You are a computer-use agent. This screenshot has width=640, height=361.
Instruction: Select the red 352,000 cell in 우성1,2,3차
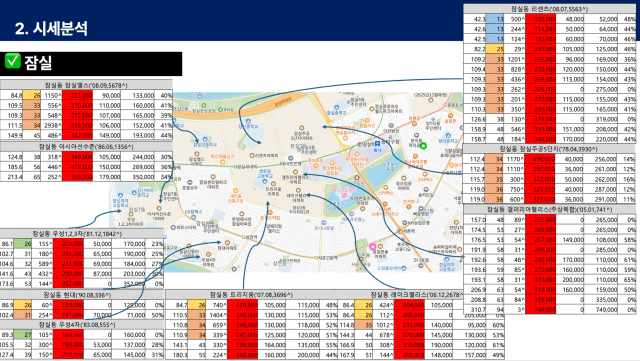[69, 284]
